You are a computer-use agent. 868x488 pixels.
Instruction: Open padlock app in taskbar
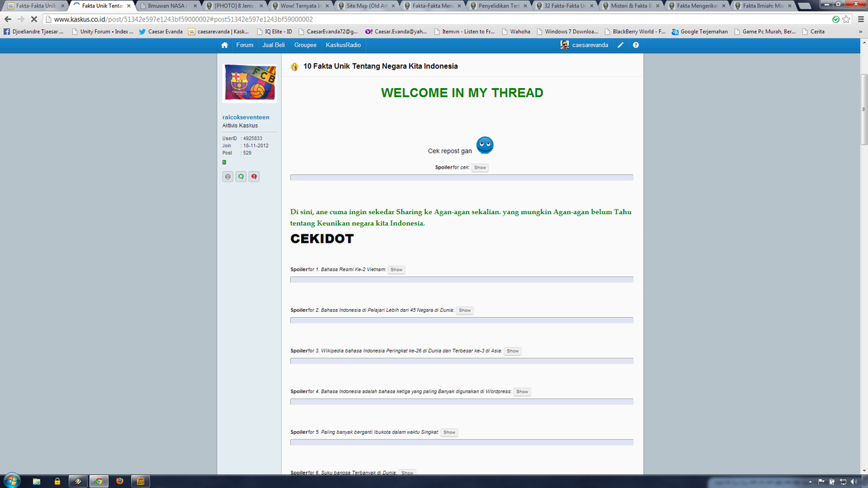point(58,481)
